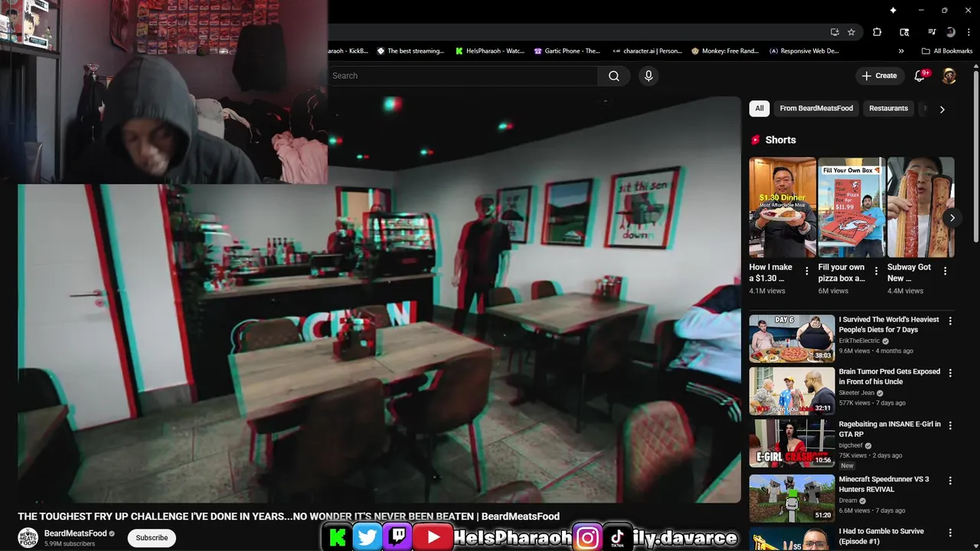
Task: Click the video title 'THE TOUGHEST FRY UP CHALLENGE'
Action: [x=289, y=517]
